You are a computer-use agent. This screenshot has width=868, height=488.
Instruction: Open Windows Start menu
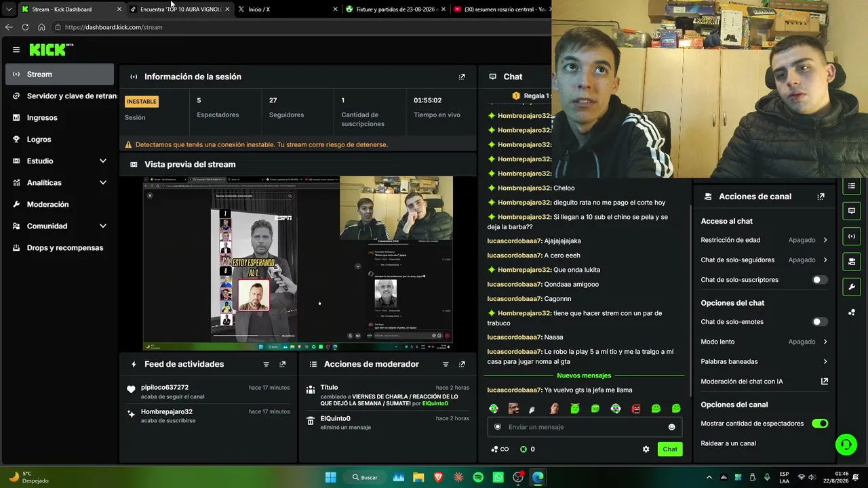tap(330, 477)
